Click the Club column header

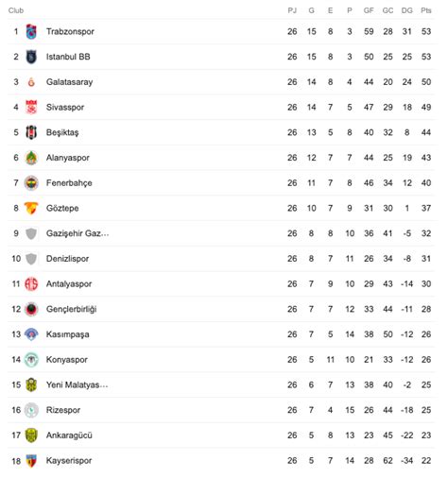pos(16,10)
